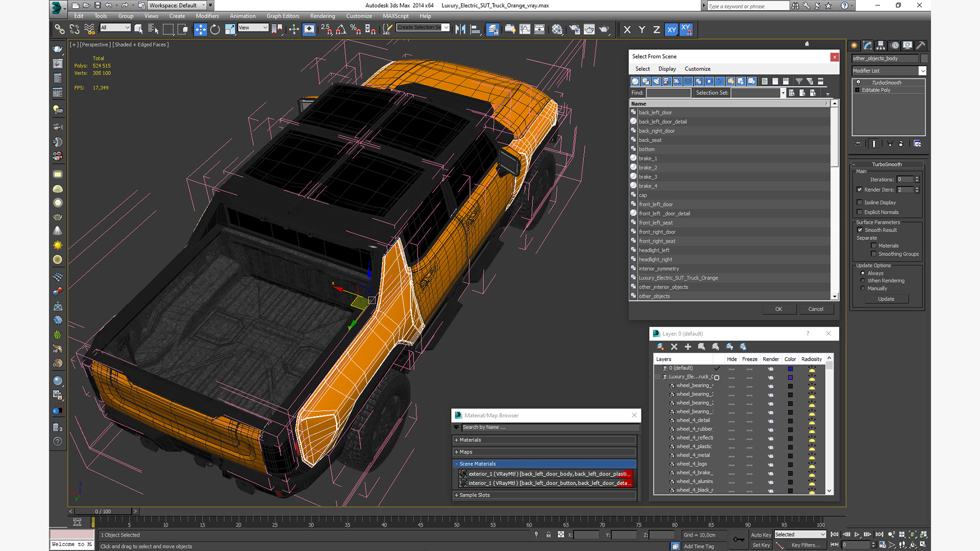Expand Editable Poly plus in modifier stack
Screen dimensions: 980x551
tap(857, 90)
